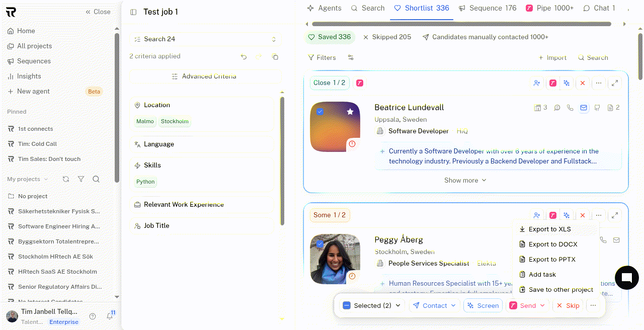Select Export to DOCX from the menu
This screenshot has height=330, width=644.
pos(552,244)
